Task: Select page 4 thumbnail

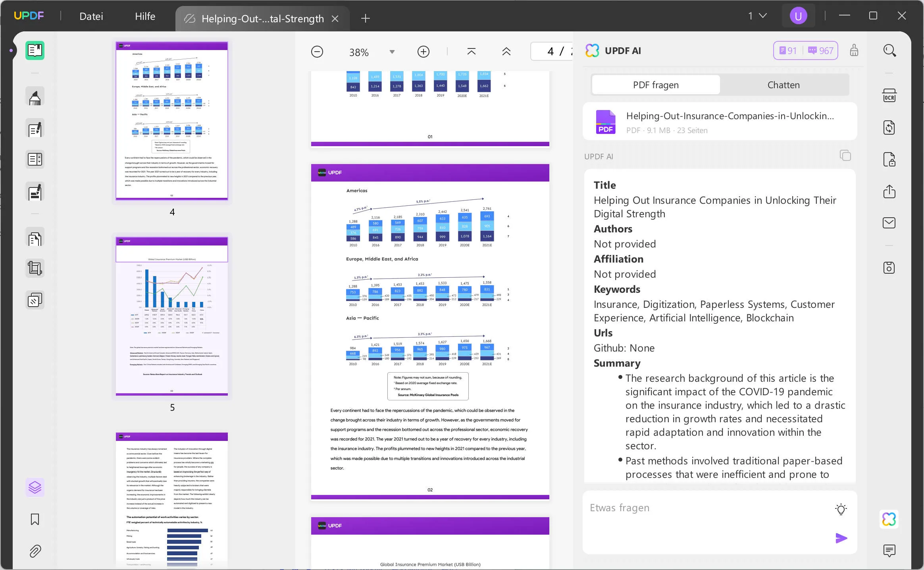Action: 172,121
